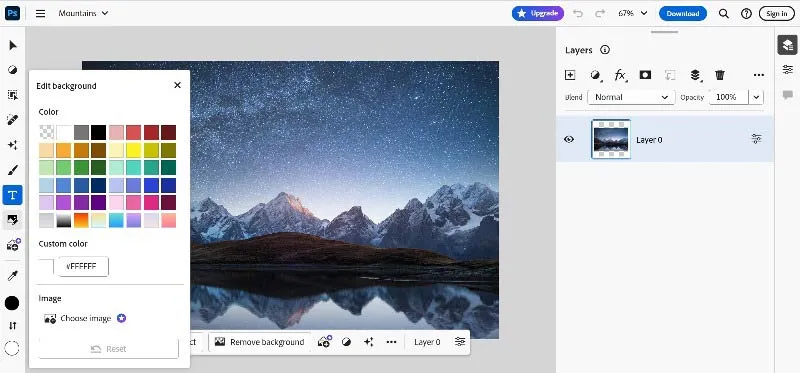
Task: Open Layers panel more options ellipsis
Action: click(759, 75)
